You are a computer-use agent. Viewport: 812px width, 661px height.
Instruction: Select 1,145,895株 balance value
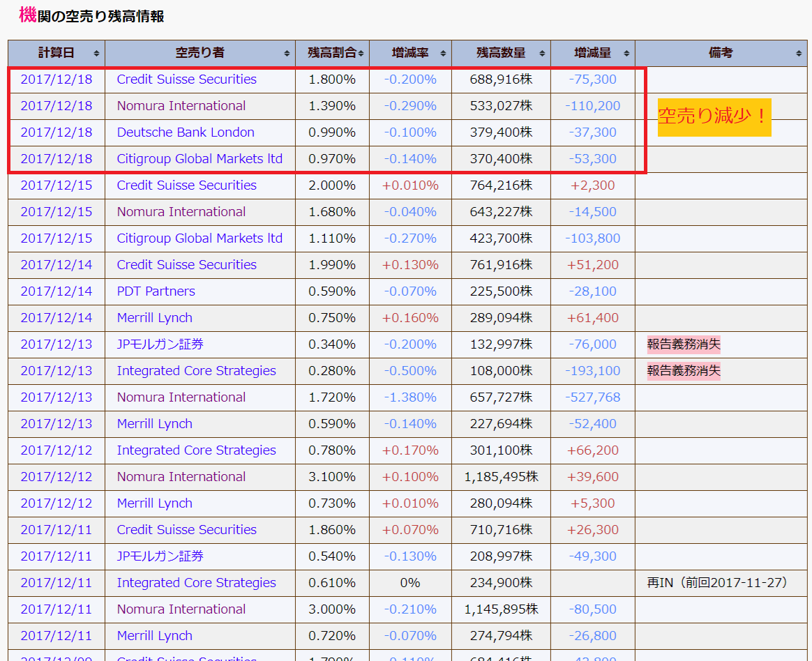(501, 609)
